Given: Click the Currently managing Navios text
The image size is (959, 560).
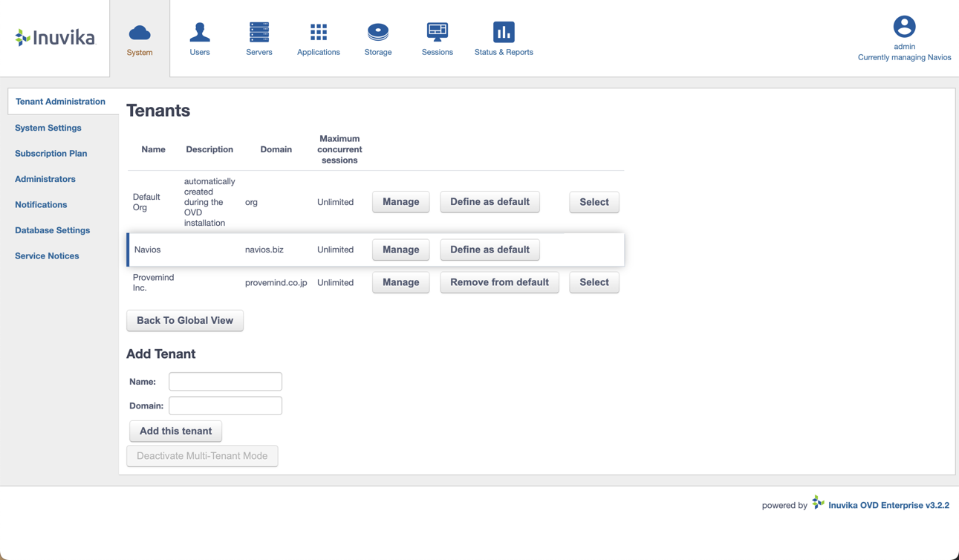Looking at the screenshot, I should pyautogui.click(x=904, y=57).
